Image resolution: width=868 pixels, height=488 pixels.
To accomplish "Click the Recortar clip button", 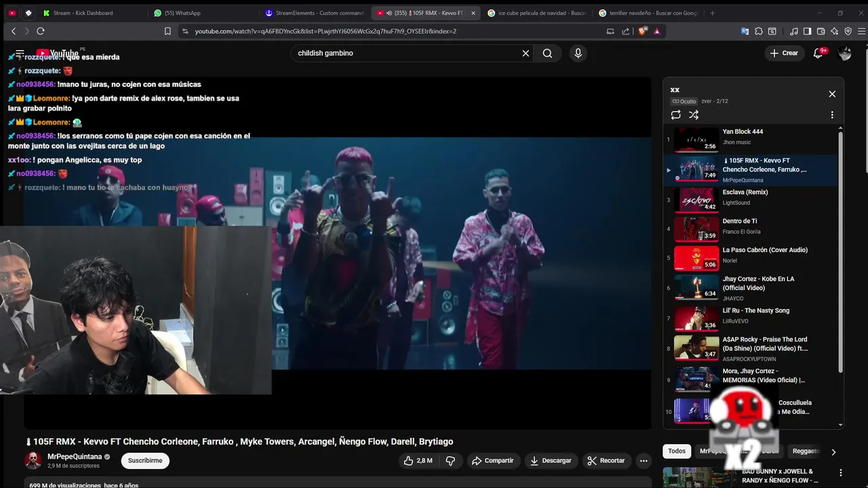I will (x=606, y=461).
